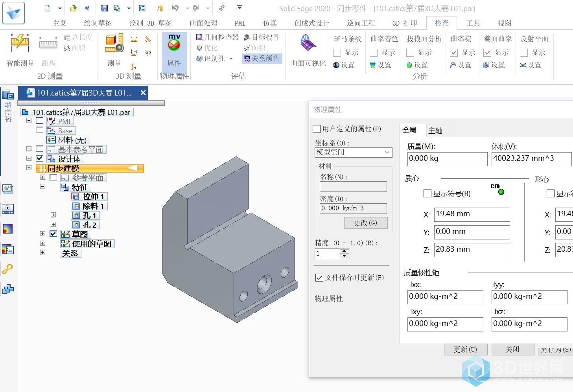Open the Surfacing ribbon tab
This screenshot has width=573, height=392.
pos(203,23)
